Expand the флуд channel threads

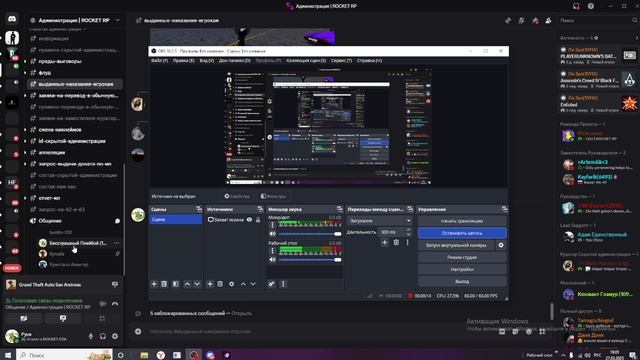pyautogui.click(x=25, y=73)
